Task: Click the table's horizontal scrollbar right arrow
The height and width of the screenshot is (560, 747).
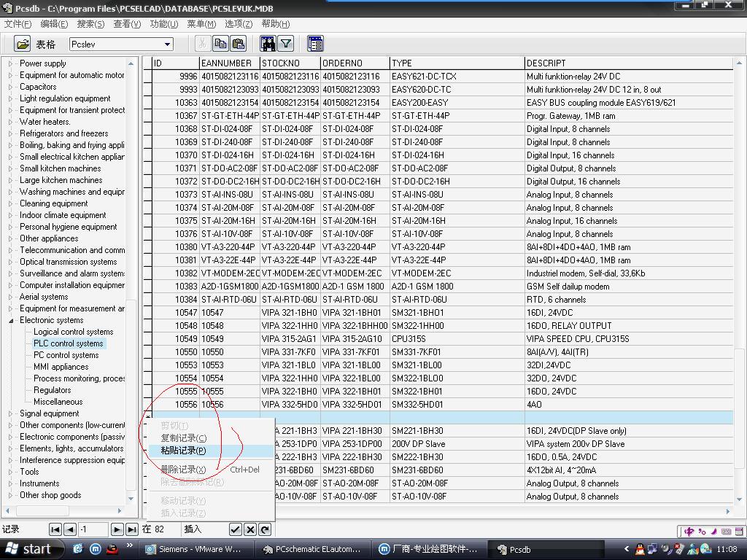Action: (728, 511)
